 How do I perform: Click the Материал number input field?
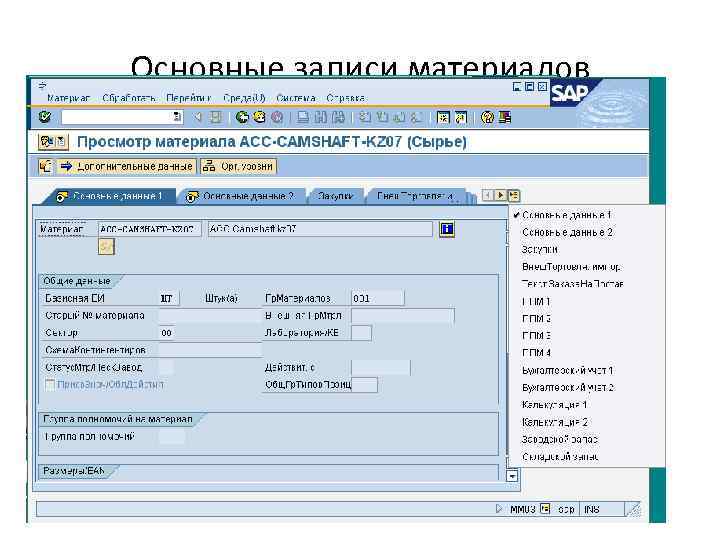pos(149,229)
